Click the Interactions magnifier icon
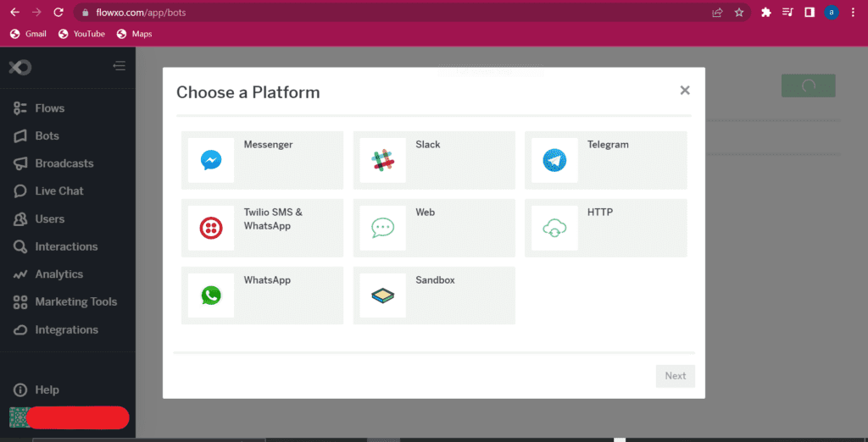This screenshot has height=442, width=868. [20, 246]
